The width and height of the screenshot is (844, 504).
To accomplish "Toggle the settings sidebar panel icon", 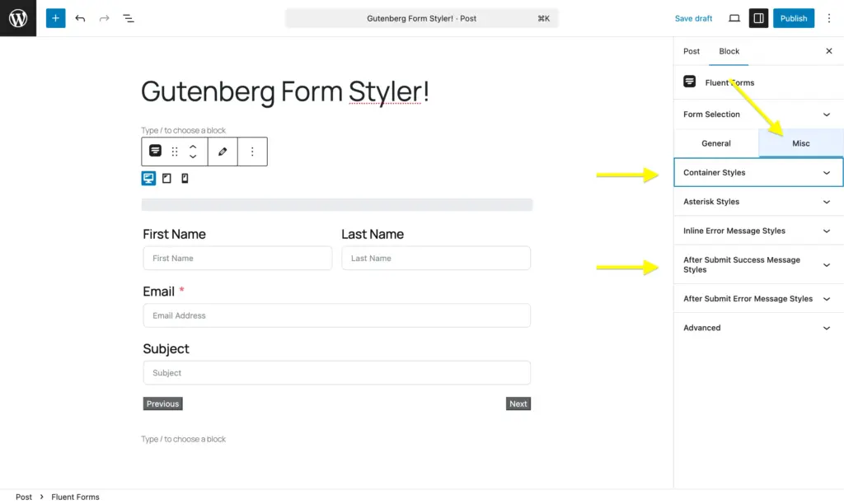I will (758, 18).
